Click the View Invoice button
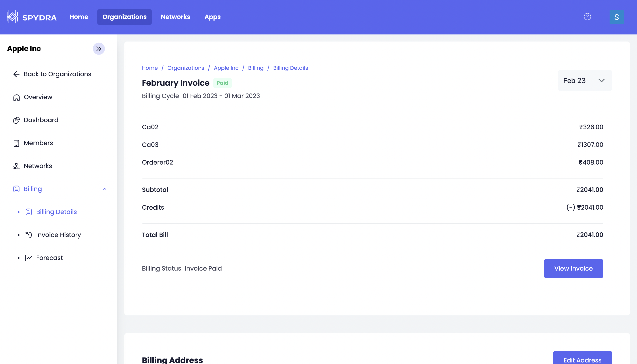The image size is (637, 364). (573, 269)
